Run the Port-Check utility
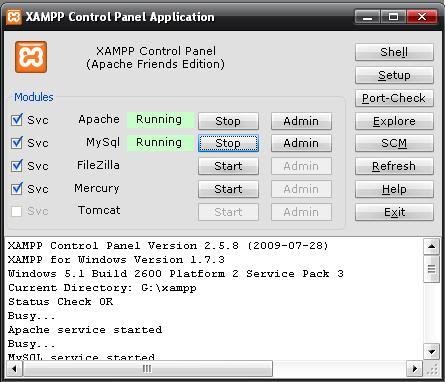 coord(394,98)
